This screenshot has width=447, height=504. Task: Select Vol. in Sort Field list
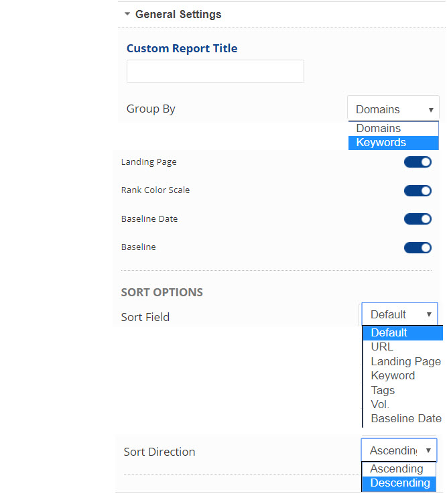click(402, 405)
